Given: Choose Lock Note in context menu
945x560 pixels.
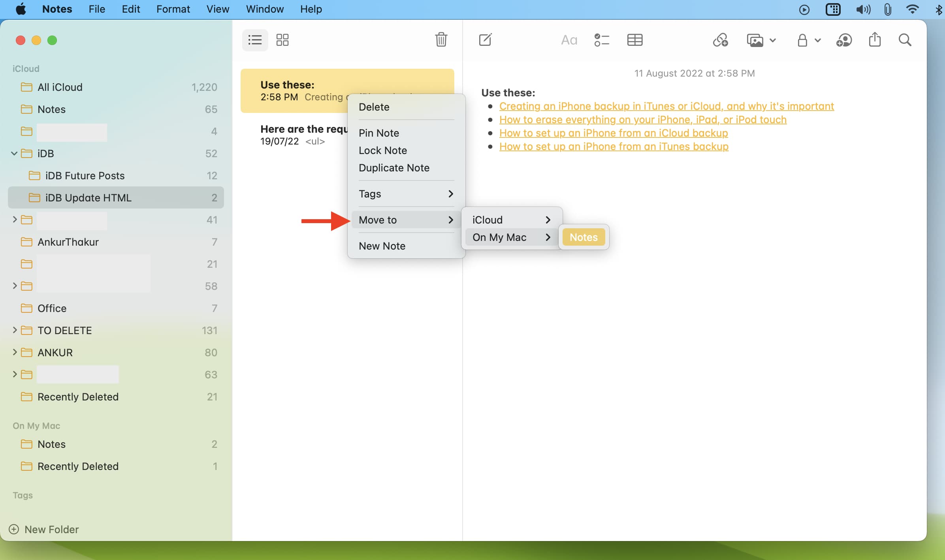Looking at the screenshot, I should pyautogui.click(x=406, y=150).
